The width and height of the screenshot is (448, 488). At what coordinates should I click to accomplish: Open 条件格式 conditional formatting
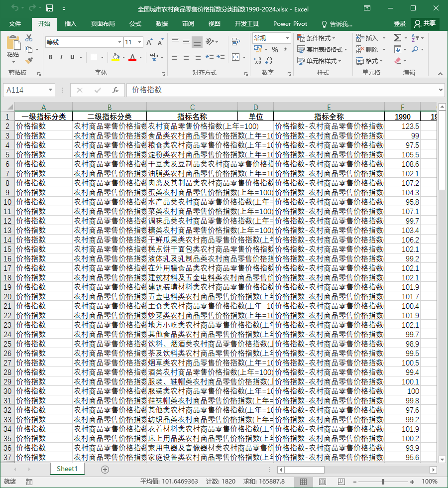[x=317, y=38]
